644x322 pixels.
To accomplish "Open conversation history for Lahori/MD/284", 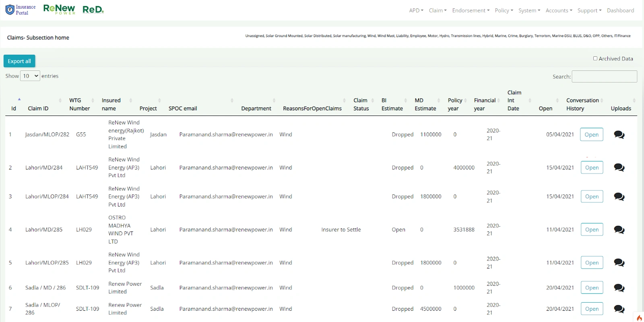I will click(x=619, y=167).
